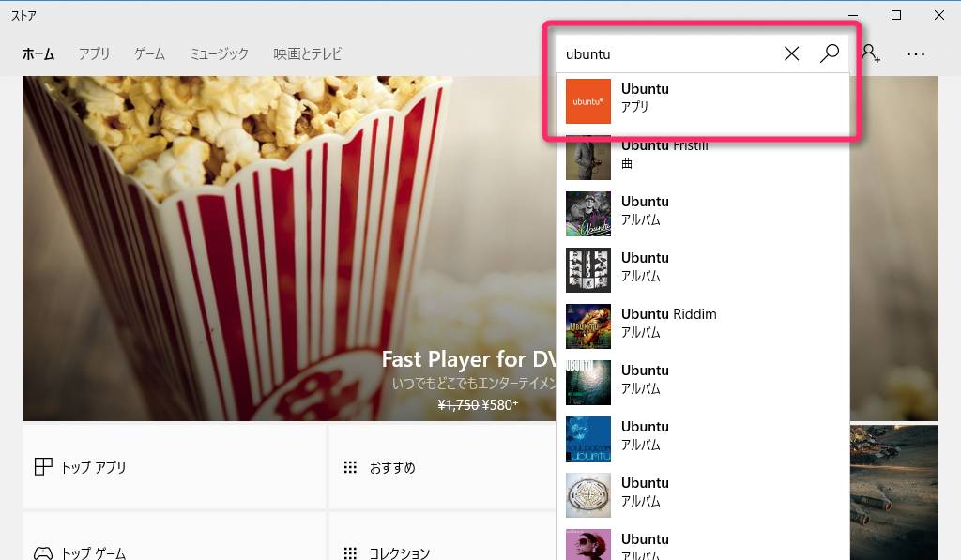Open the Fast Player for DVD banner title

[468, 359]
